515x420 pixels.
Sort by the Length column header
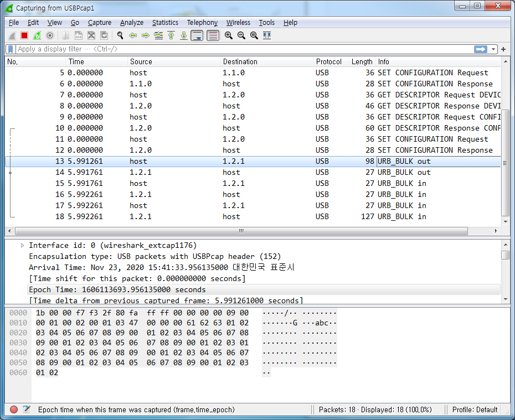(x=362, y=61)
